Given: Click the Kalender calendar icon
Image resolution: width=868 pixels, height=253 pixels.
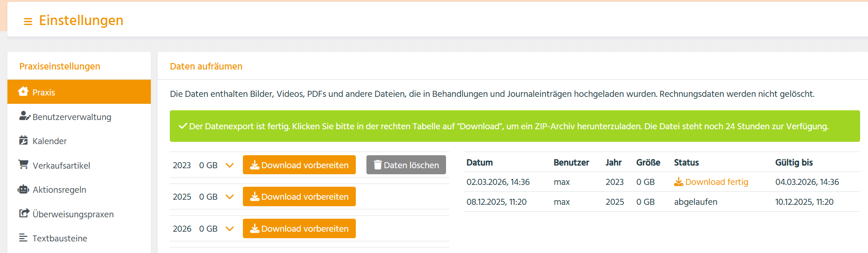Looking at the screenshot, I should click(23, 140).
